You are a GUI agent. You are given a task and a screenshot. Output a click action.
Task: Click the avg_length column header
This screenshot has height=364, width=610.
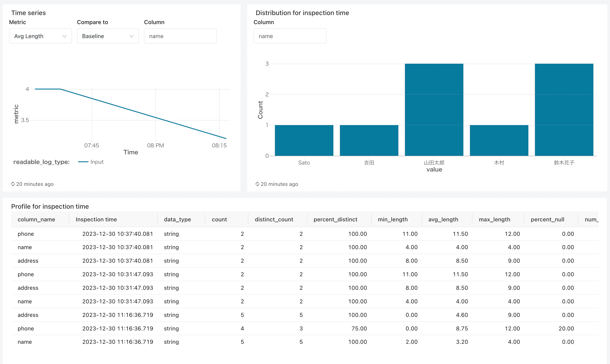point(443,219)
